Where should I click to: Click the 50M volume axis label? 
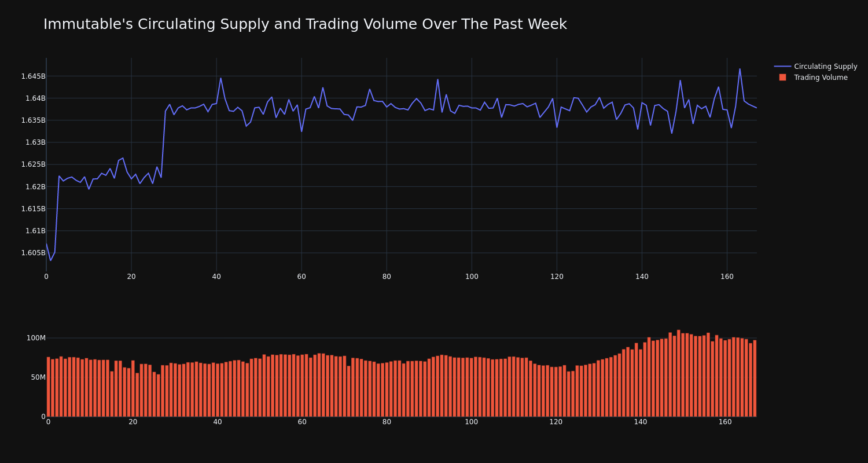[38, 377]
